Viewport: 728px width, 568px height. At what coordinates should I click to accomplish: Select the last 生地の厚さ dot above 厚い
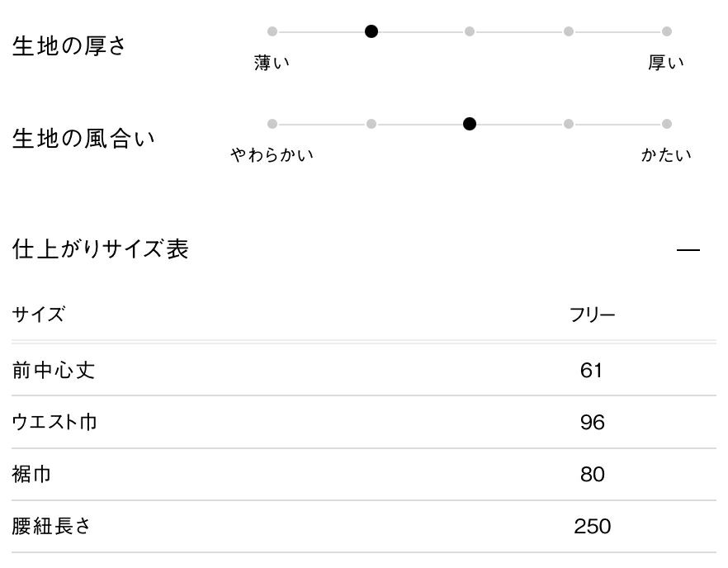667,31
